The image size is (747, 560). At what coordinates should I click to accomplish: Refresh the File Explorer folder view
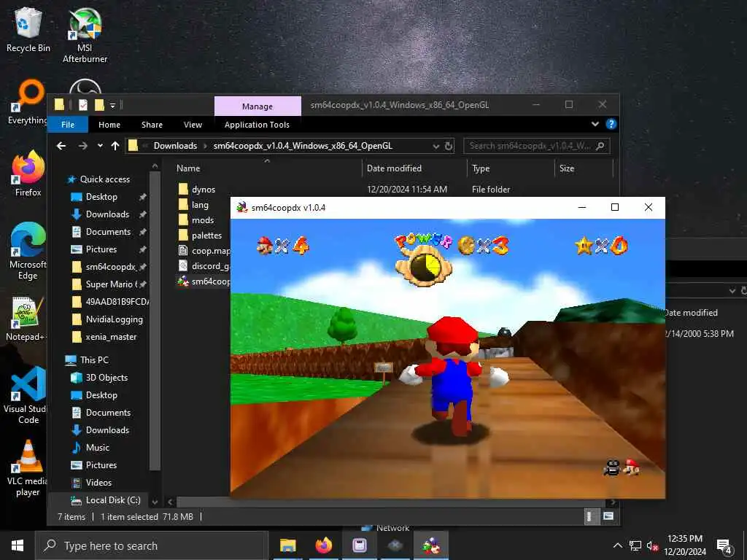[x=449, y=146]
